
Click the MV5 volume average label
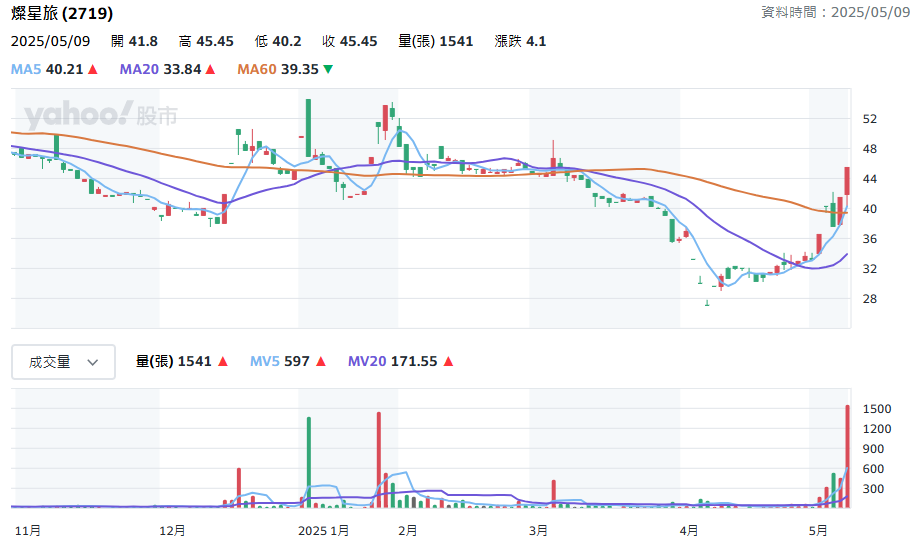click(265, 362)
